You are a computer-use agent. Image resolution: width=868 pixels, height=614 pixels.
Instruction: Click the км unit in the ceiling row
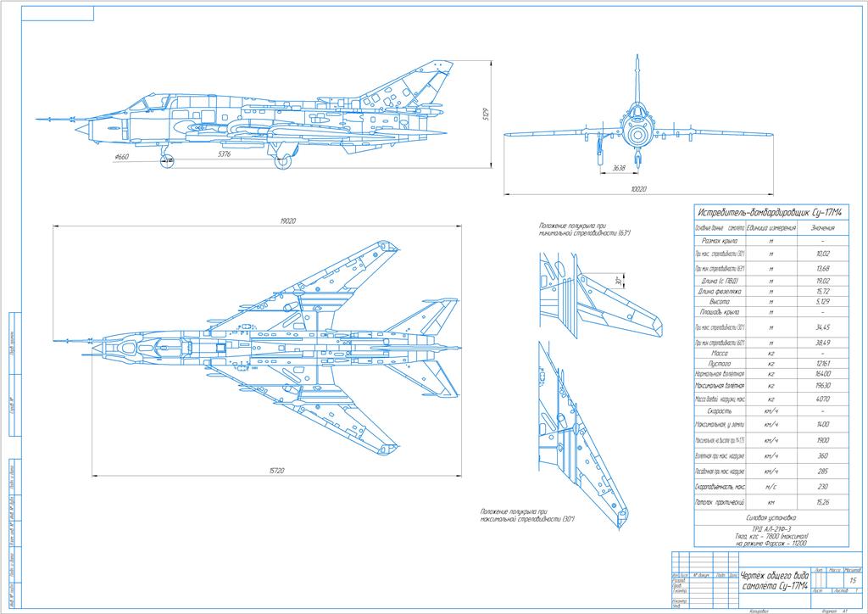(x=771, y=503)
